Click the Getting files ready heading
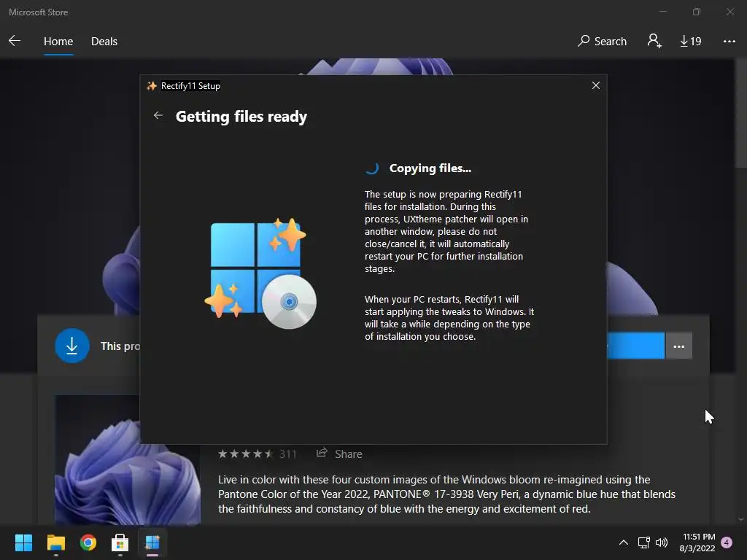747x560 pixels. [241, 117]
